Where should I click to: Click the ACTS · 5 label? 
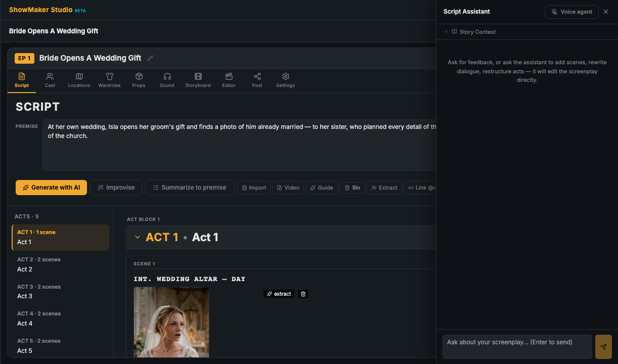(27, 216)
